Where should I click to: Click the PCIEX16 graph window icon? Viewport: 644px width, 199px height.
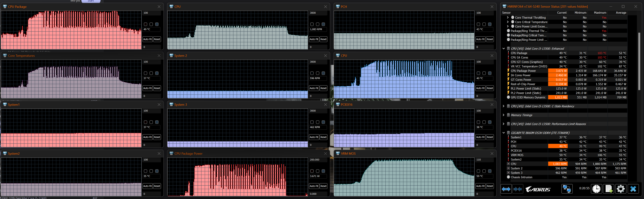pos(338,105)
